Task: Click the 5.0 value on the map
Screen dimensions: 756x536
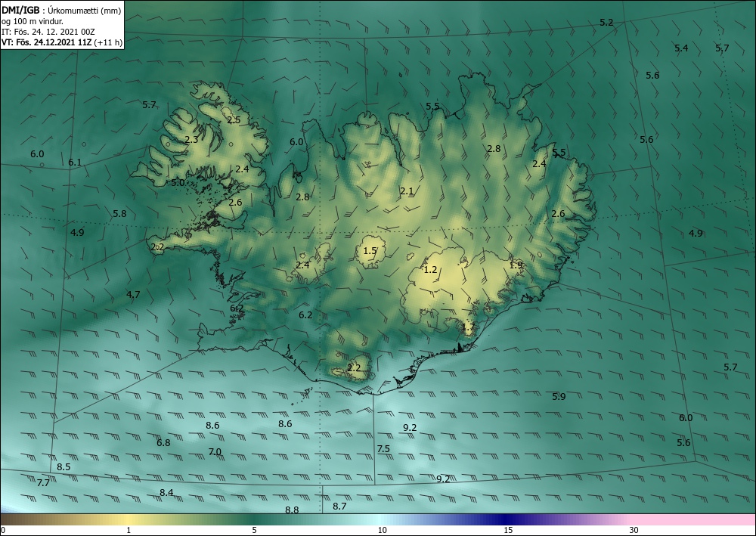Action: (178, 183)
